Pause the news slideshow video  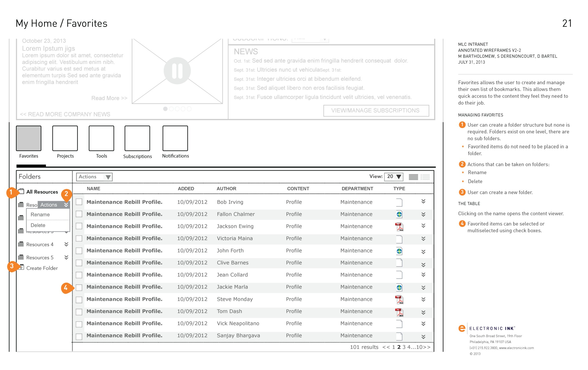tap(177, 71)
